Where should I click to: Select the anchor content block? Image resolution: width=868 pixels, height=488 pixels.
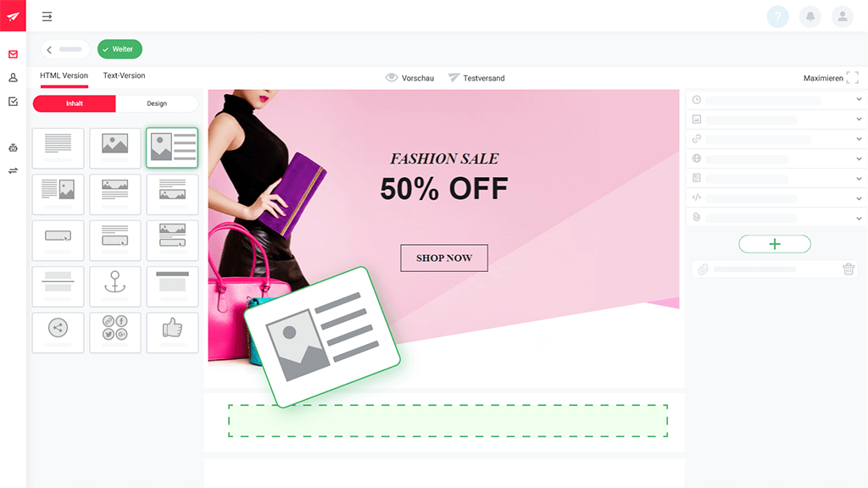[x=115, y=286]
